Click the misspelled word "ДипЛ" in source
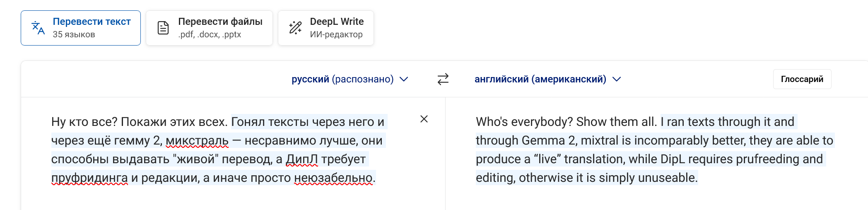 tap(302, 159)
